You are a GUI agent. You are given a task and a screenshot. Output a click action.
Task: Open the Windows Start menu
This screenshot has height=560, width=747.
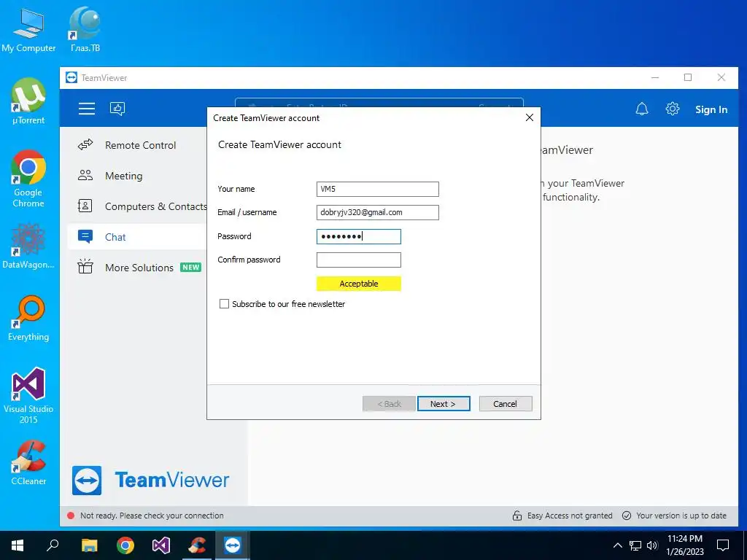(x=18, y=545)
